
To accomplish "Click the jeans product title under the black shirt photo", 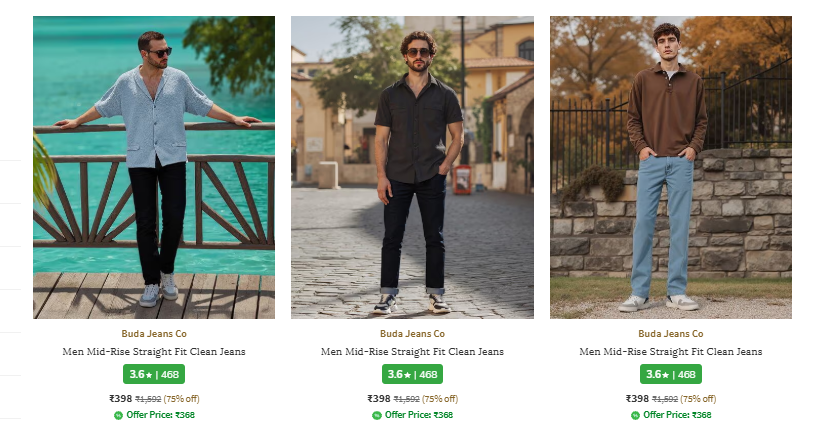I will 412,352.
